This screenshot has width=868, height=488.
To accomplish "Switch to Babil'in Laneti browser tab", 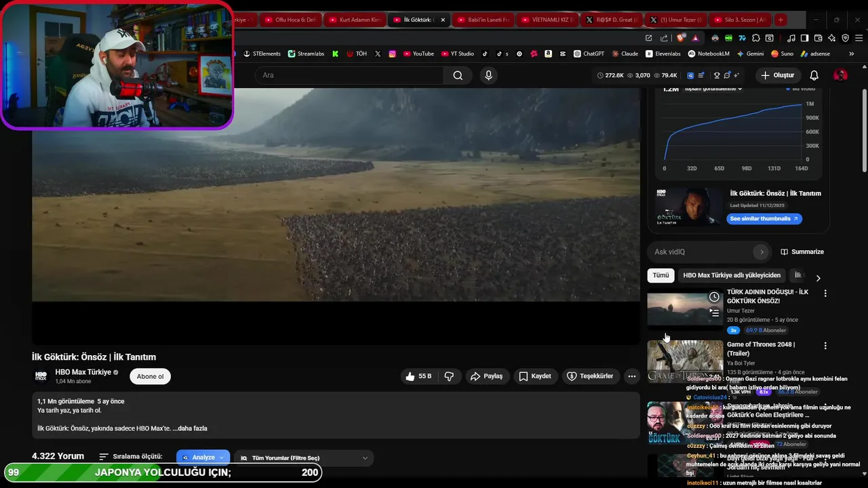I will tap(482, 20).
